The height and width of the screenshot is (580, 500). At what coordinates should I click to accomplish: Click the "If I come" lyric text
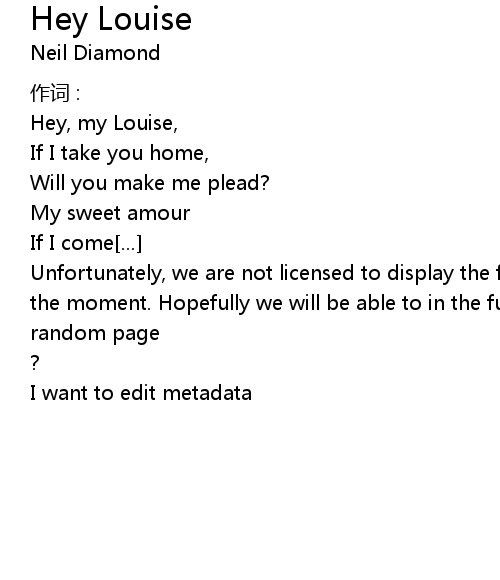click(x=72, y=243)
